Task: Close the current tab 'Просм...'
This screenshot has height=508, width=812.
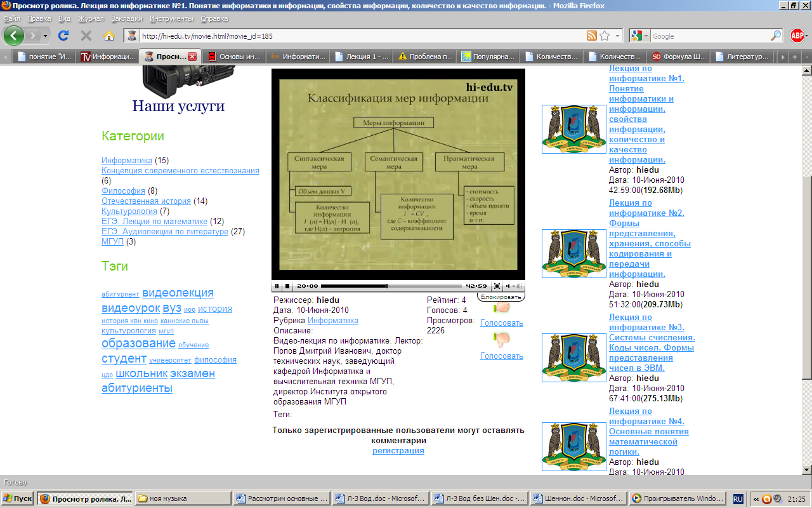Action: click(192, 57)
